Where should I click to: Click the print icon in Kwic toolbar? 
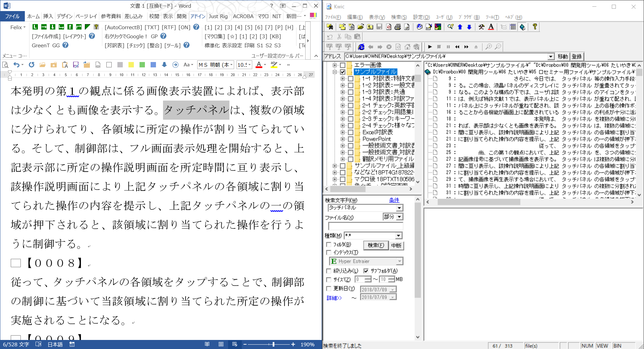pyautogui.click(x=397, y=27)
